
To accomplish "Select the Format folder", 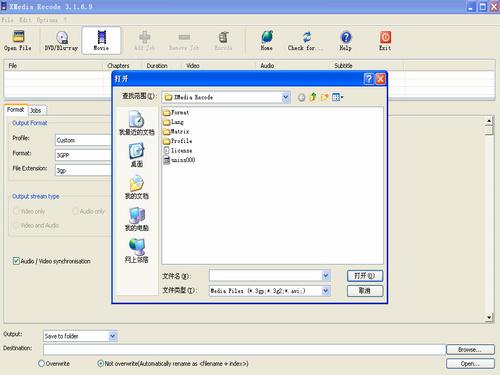I will [x=176, y=113].
